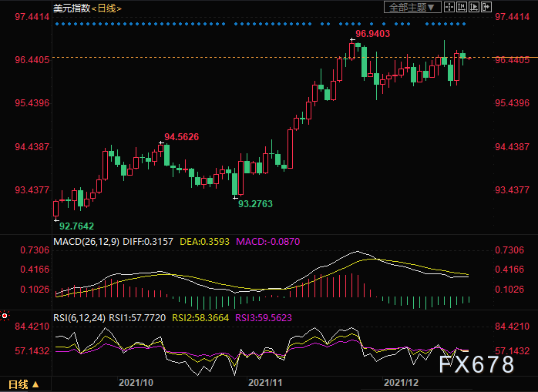Screen dimensions: 538x392
Task: Click the red alert icon beside RSI panel
Action: pyautogui.click(x=5, y=316)
